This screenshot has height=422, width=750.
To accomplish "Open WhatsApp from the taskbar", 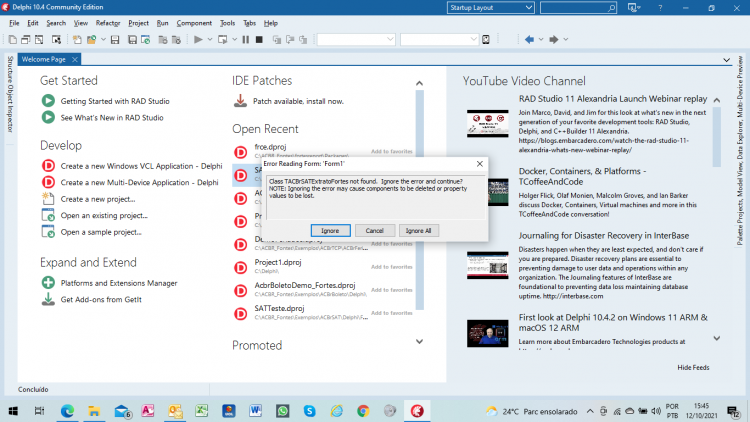I will pyautogui.click(x=283, y=411).
